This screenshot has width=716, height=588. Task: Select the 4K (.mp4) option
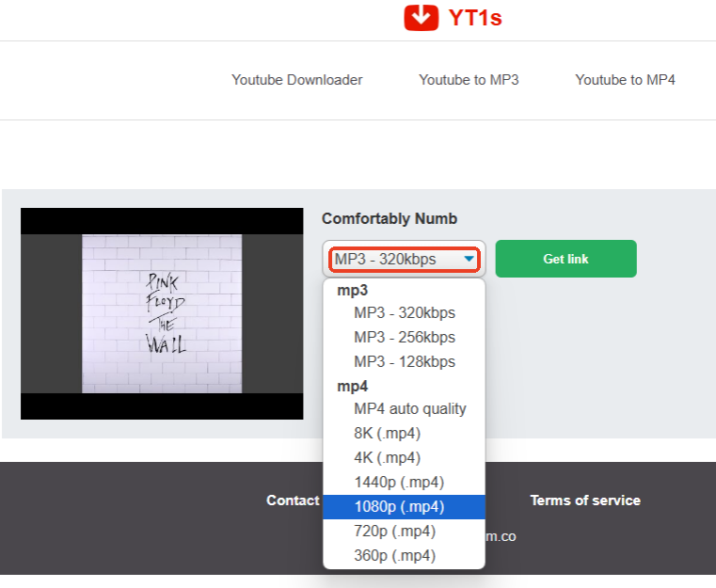tap(387, 458)
